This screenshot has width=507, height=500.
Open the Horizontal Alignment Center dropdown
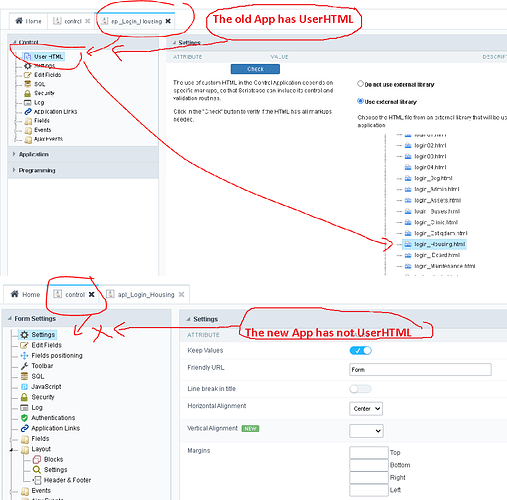click(366, 409)
